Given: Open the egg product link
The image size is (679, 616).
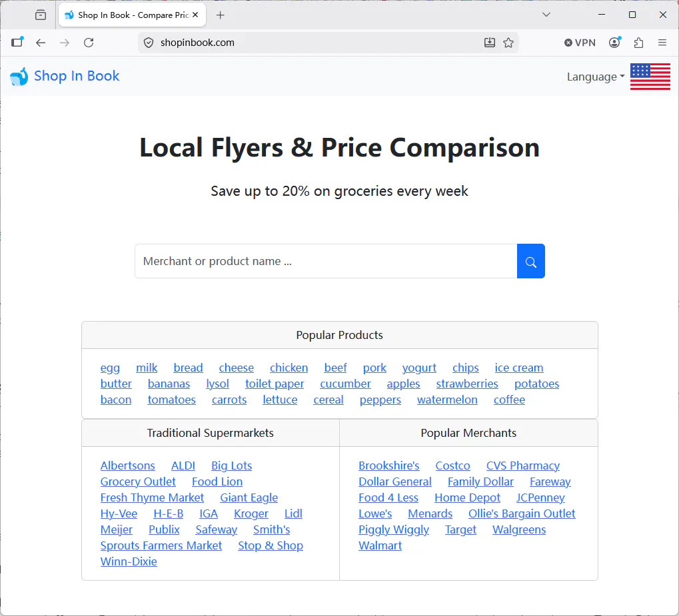Looking at the screenshot, I should [110, 368].
